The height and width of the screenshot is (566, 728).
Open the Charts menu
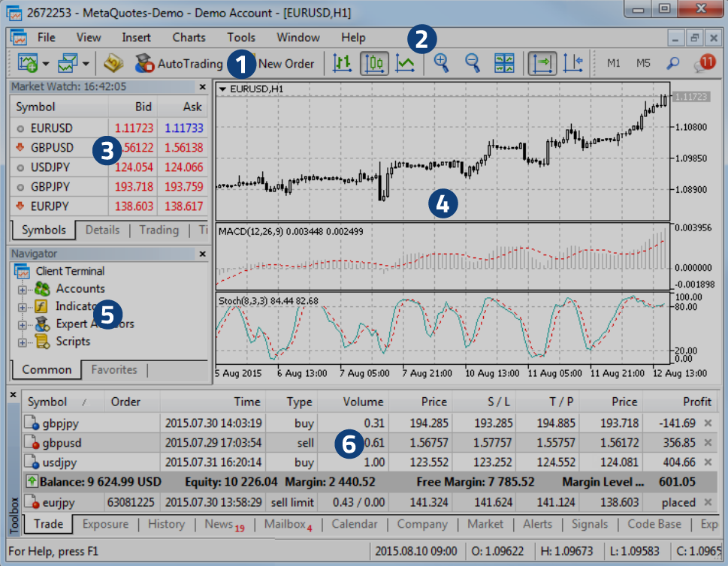pyautogui.click(x=189, y=38)
